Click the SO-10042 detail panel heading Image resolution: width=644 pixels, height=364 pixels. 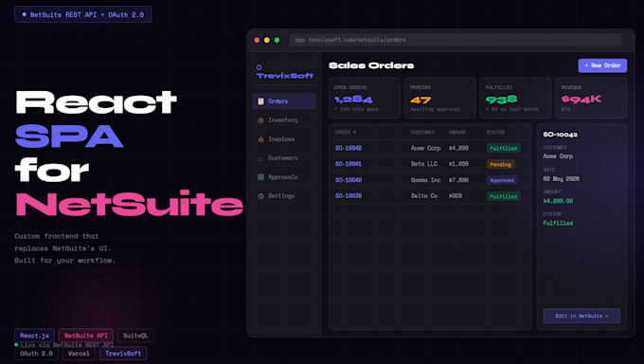(x=561, y=135)
